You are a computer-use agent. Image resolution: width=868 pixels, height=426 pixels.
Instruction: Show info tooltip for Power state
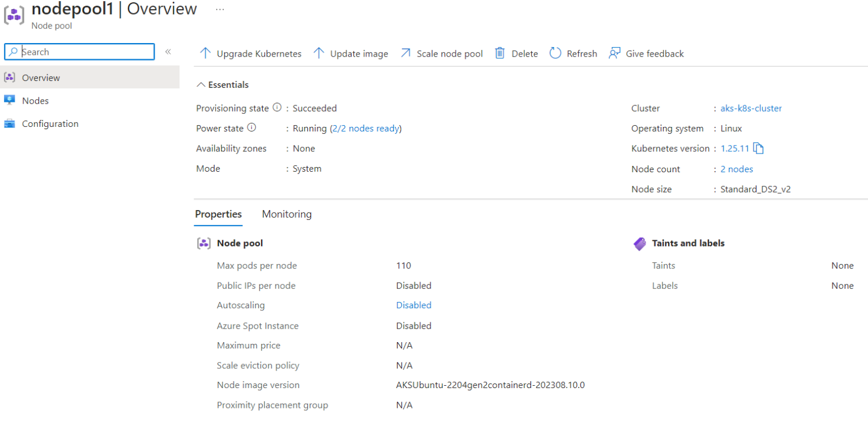click(251, 128)
